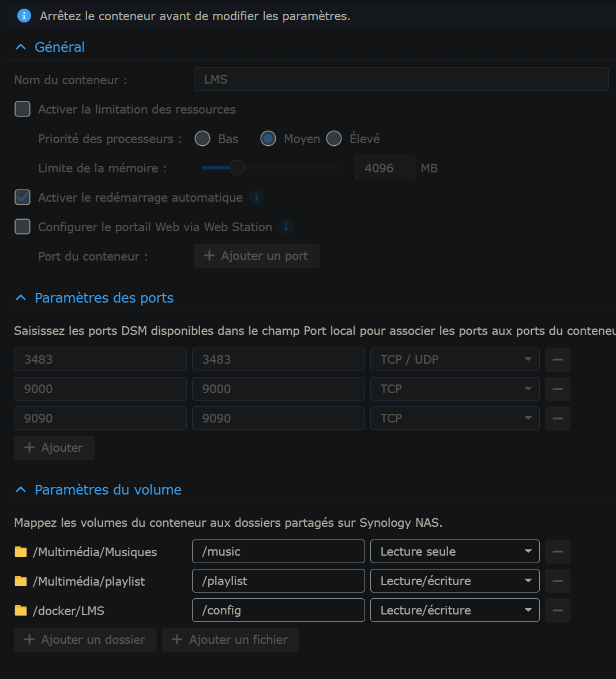Click the /config mount path field
The image size is (616, 679).
click(278, 610)
